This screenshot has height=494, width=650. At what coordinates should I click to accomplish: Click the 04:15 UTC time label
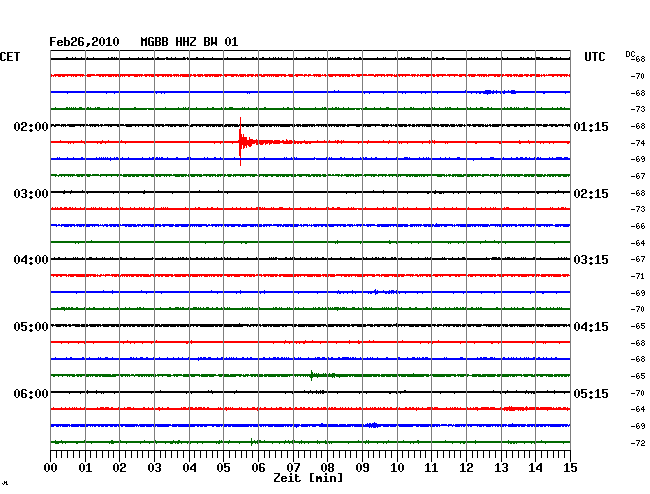click(x=591, y=327)
